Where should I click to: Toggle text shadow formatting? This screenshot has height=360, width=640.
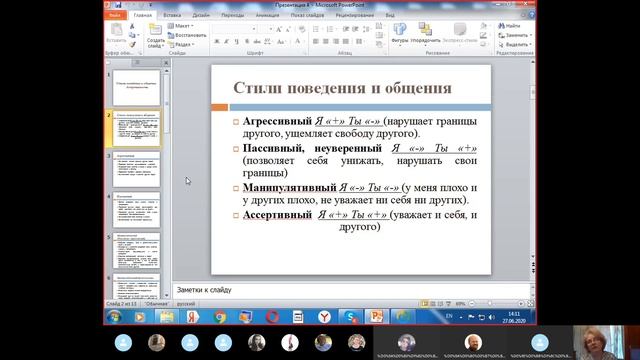click(247, 42)
